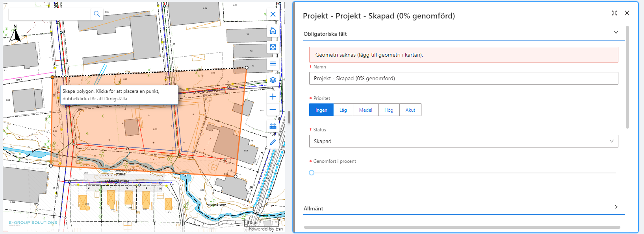Zoom out on the map

point(273,110)
